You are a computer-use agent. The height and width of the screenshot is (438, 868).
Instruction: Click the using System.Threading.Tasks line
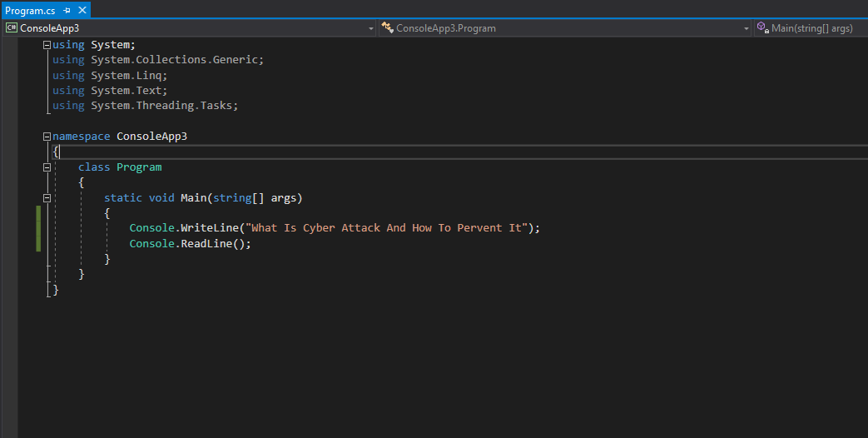(145, 106)
